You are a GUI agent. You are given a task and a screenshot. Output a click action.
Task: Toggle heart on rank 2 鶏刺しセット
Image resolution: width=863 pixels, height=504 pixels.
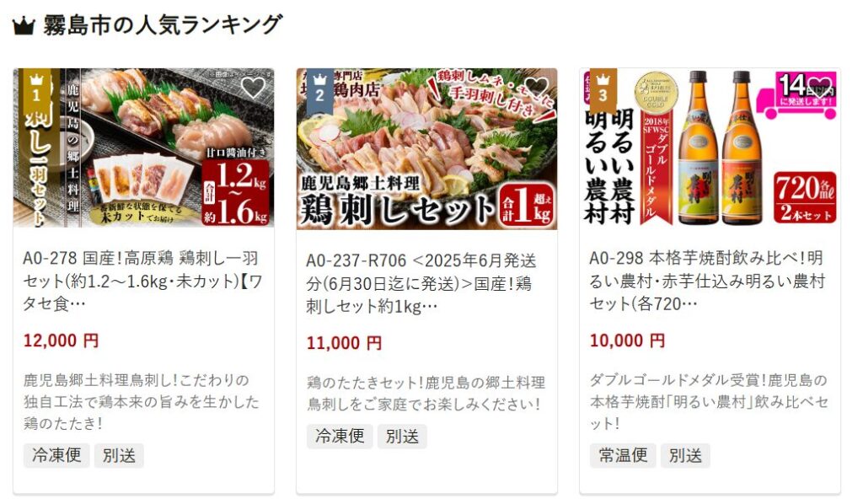click(537, 88)
